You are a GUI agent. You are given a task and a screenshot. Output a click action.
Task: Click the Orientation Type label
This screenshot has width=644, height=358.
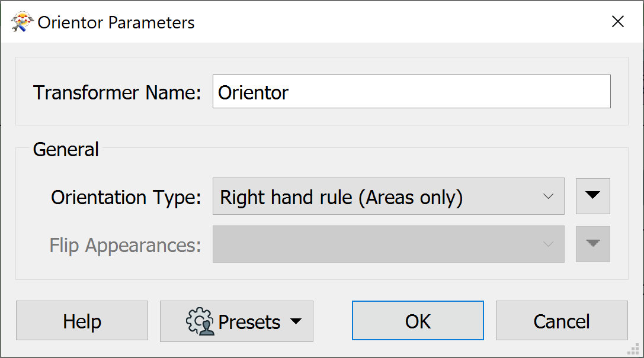(x=126, y=197)
